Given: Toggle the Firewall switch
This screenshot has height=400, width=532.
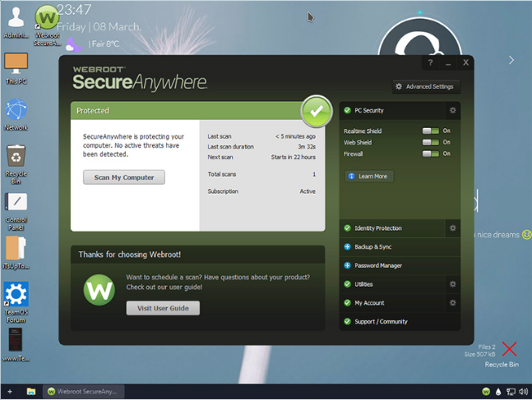Looking at the screenshot, I should point(431,154).
